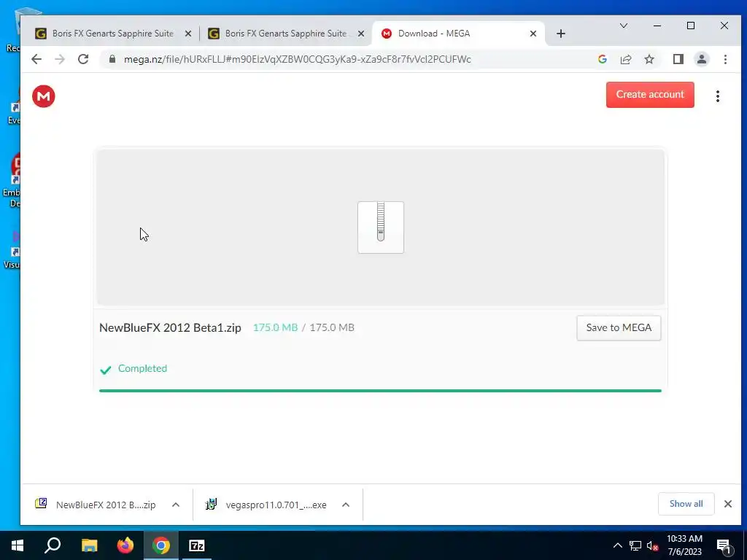This screenshot has height=560, width=747.
Task: Open File Explorer from taskbar
Action: point(89,545)
